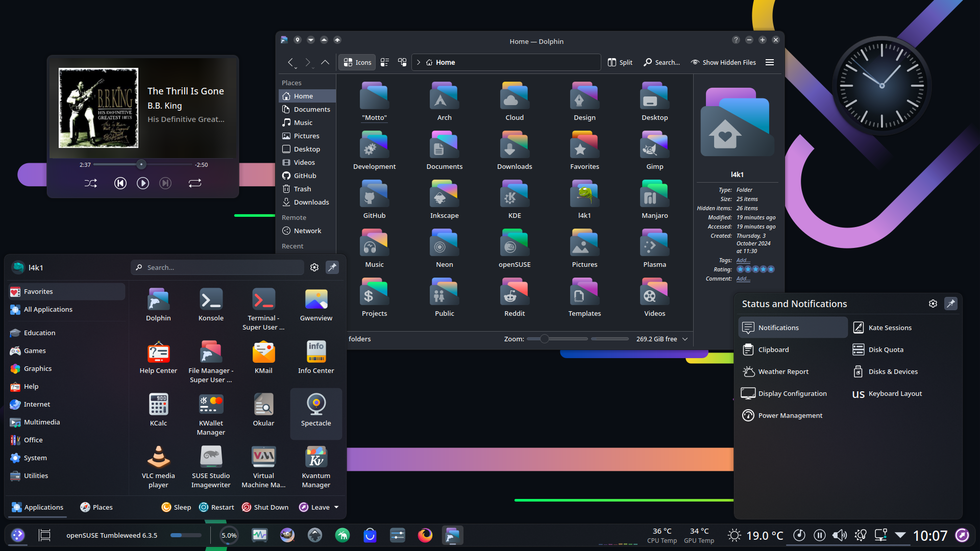Open the KDE folder
This screenshot has height=551, width=980.
[x=514, y=199]
